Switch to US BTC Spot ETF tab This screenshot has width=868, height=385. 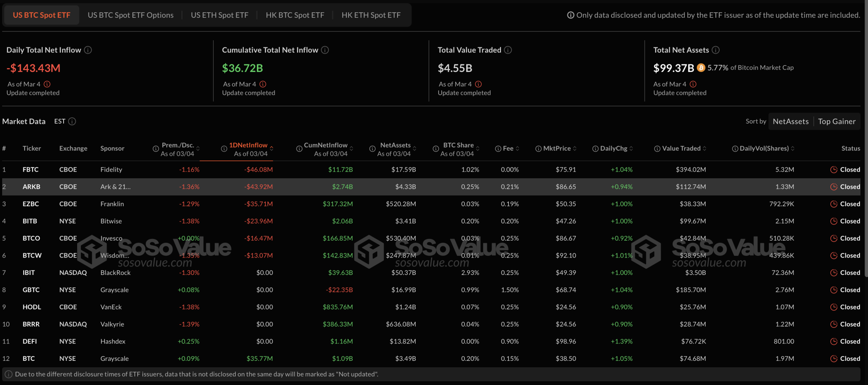[42, 15]
